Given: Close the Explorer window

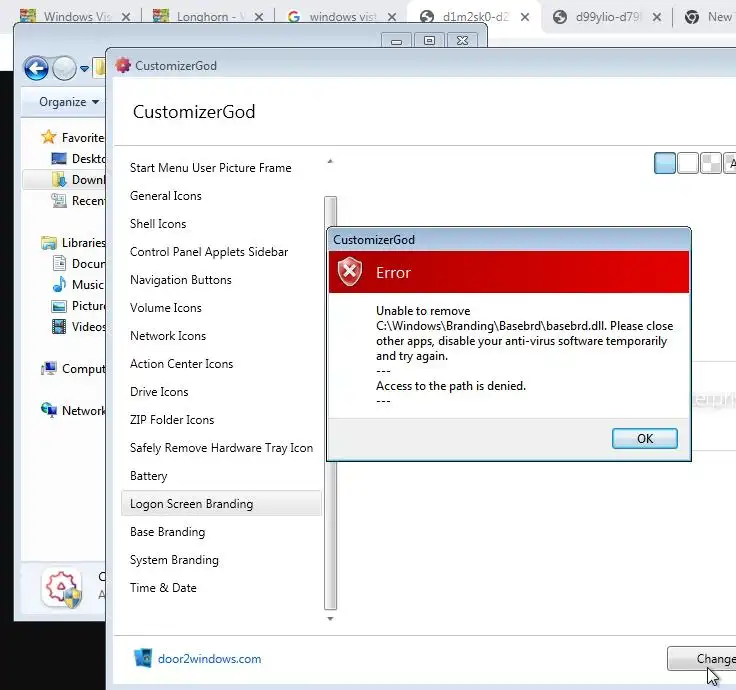Looking at the screenshot, I should pos(462,41).
